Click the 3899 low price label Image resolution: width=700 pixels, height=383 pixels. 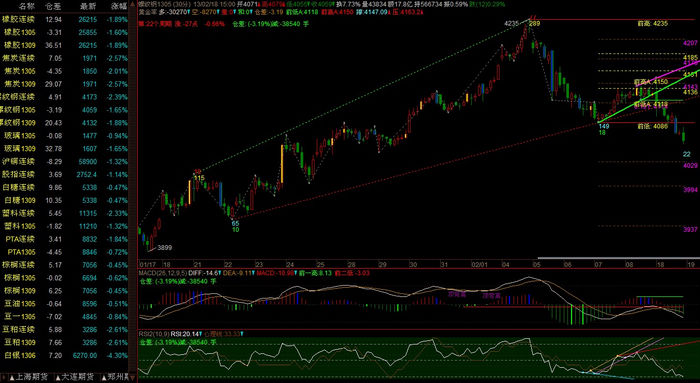164,247
